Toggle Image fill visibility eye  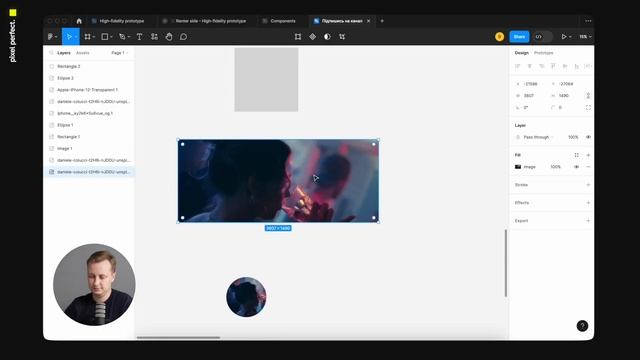(576, 167)
